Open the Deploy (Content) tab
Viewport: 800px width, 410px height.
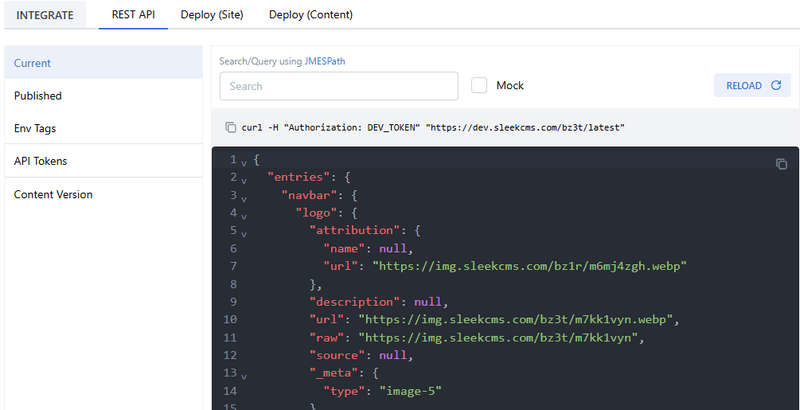(310, 15)
